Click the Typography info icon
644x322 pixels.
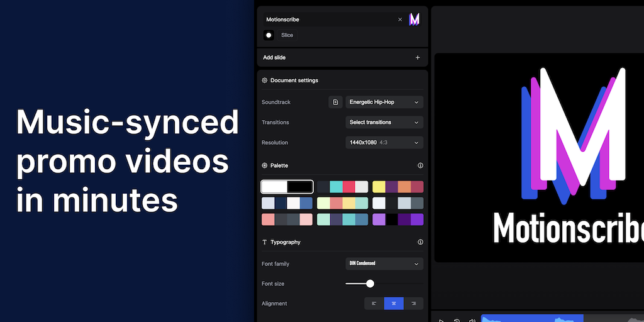pyautogui.click(x=420, y=242)
